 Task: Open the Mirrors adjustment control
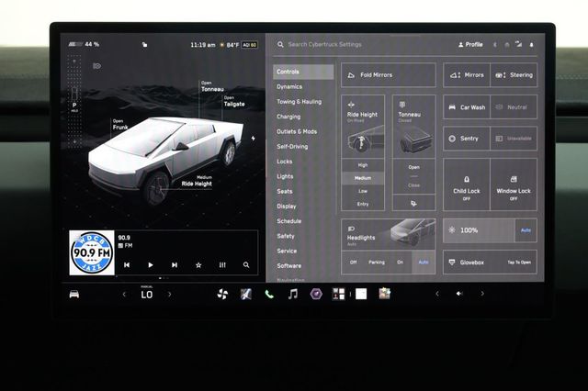point(467,75)
